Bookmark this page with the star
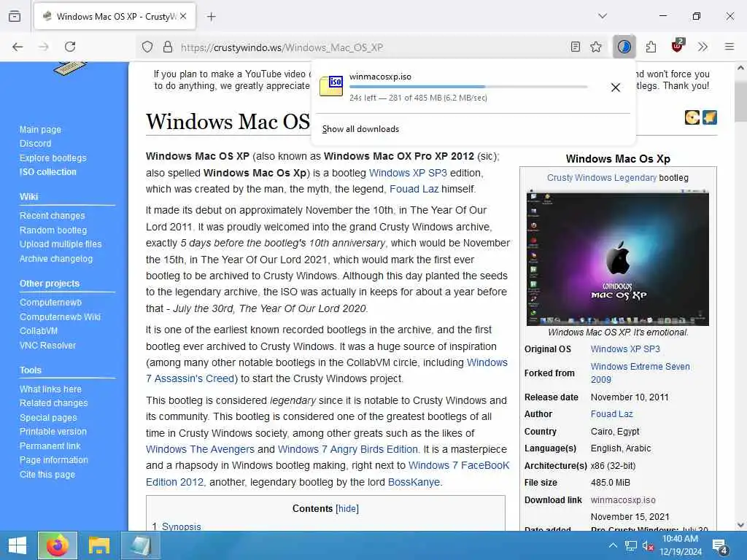Image resolution: width=747 pixels, height=560 pixels. pos(596,47)
